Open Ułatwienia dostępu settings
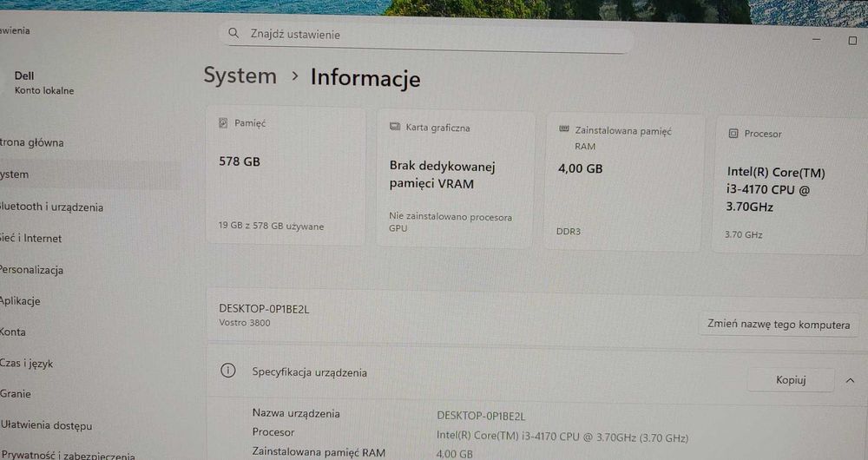The height and width of the screenshot is (460, 868). pyautogui.click(x=46, y=425)
